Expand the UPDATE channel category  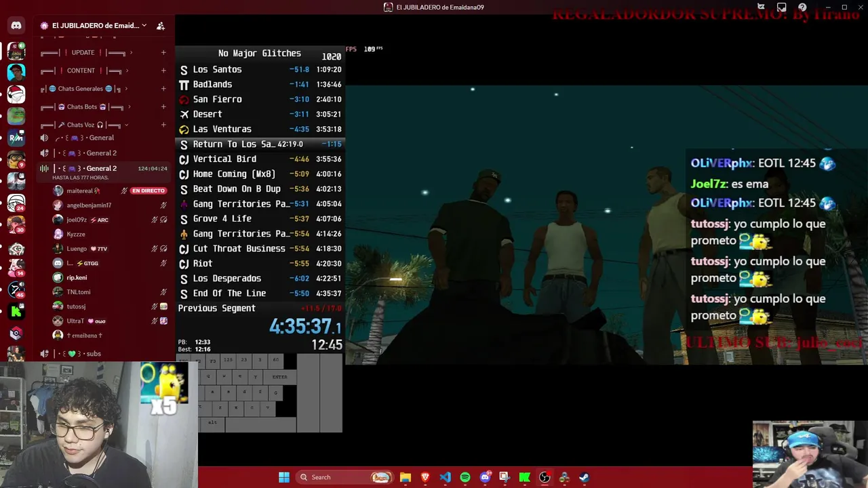pyautogui.click(x=85, y=52)
